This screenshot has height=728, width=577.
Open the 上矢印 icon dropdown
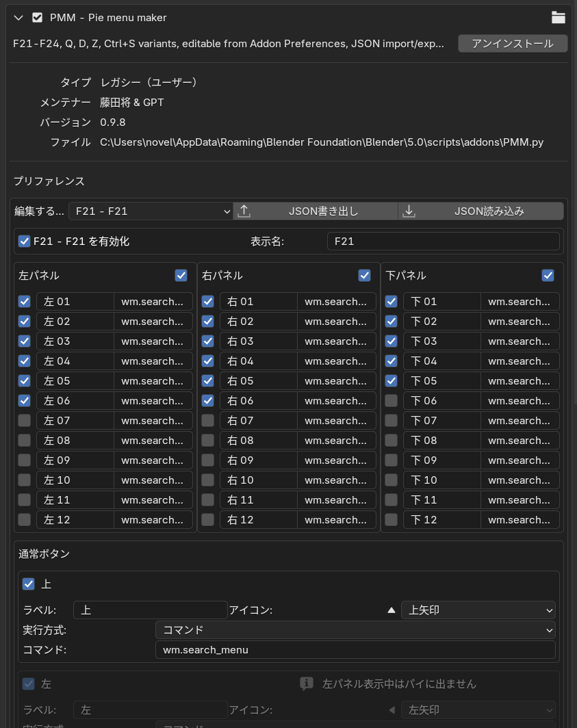[478, 610]
